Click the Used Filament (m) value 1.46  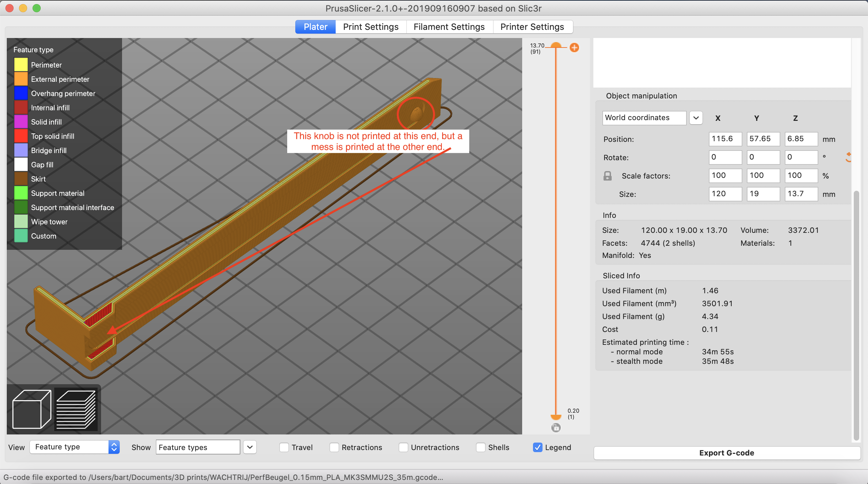point(710,291)
